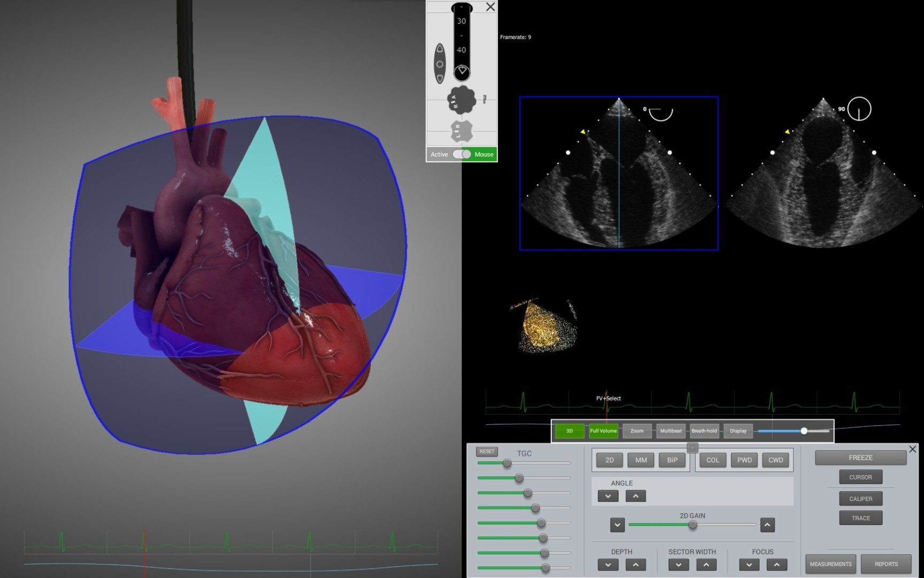
Task: Toggle the Active/Mouse control switch
Action: (461, 154)
